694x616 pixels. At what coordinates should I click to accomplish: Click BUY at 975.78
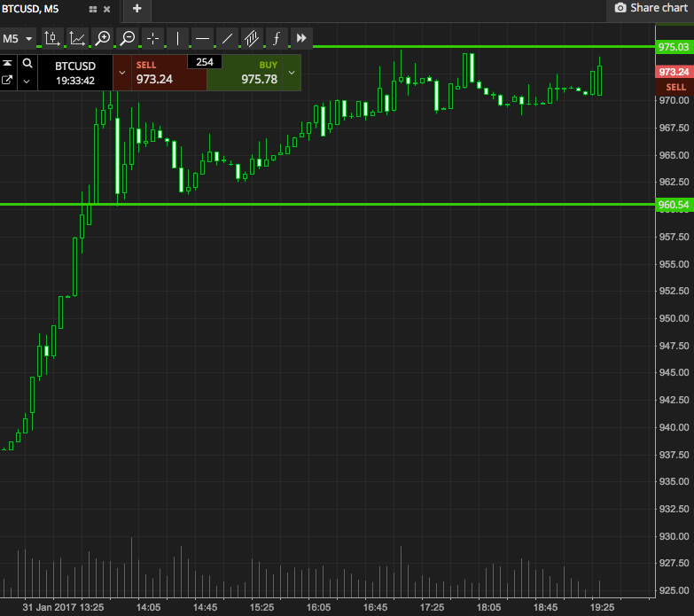(x=245, y=73)
